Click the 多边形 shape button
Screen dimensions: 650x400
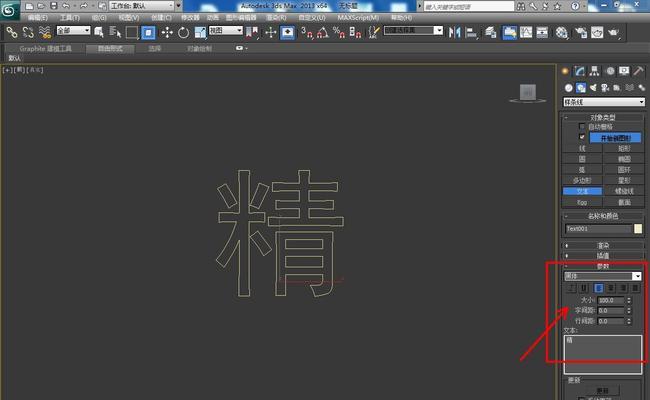[x=582, y=180]
